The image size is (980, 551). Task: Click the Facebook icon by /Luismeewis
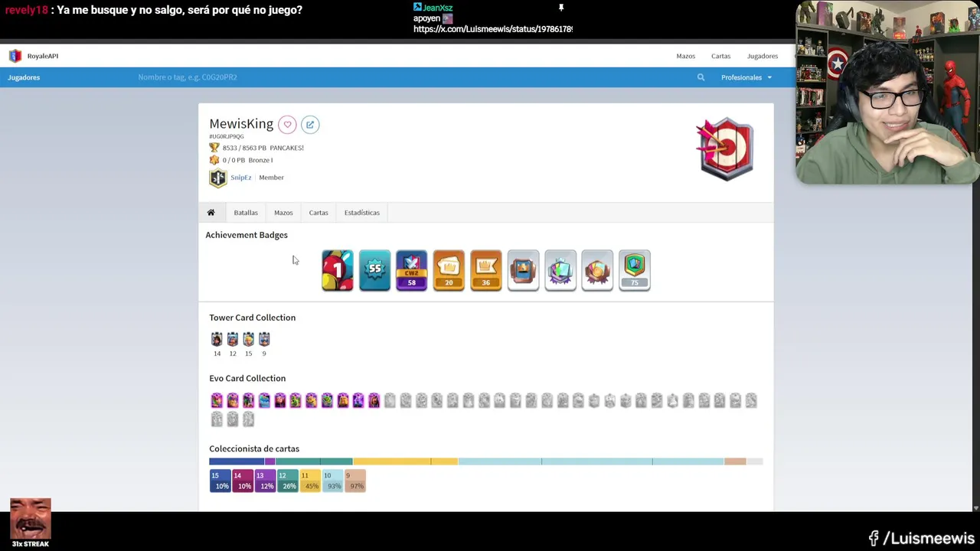(x=874, y=539)
